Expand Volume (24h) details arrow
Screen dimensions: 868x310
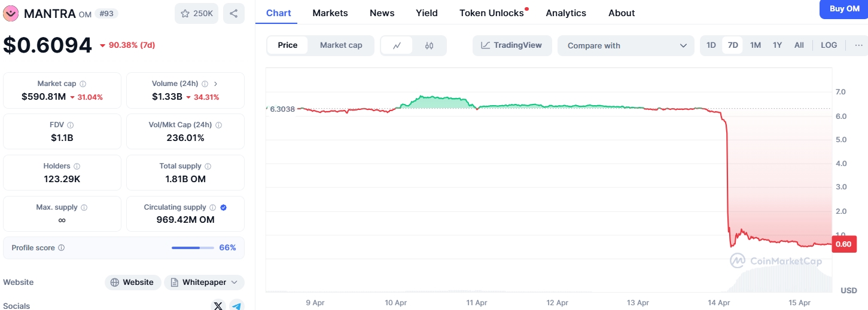(215, 84)
